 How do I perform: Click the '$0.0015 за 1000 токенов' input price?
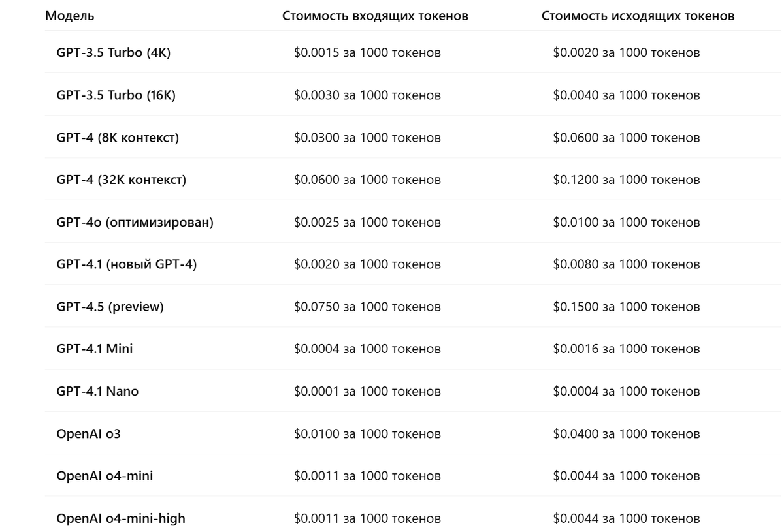[x=367, y=53]
